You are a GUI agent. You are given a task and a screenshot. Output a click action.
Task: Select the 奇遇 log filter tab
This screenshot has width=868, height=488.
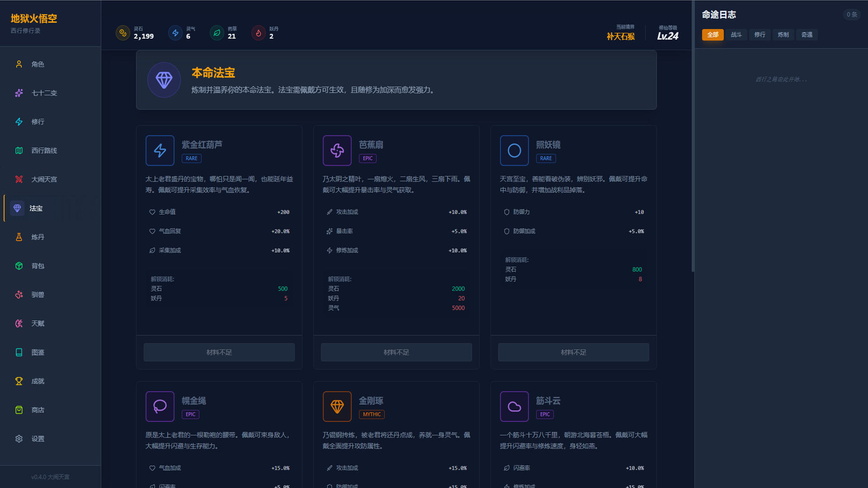tap(807, 34)
